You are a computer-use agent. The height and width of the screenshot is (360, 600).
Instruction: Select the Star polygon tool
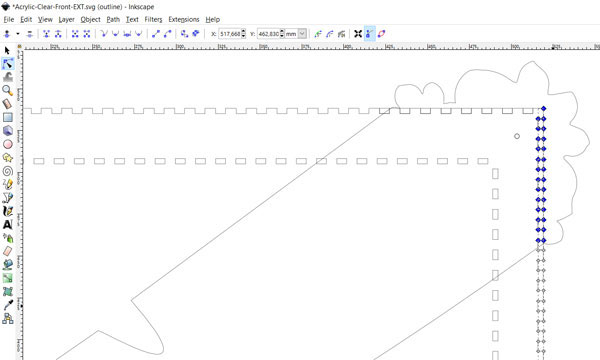[x=8, y=158]
